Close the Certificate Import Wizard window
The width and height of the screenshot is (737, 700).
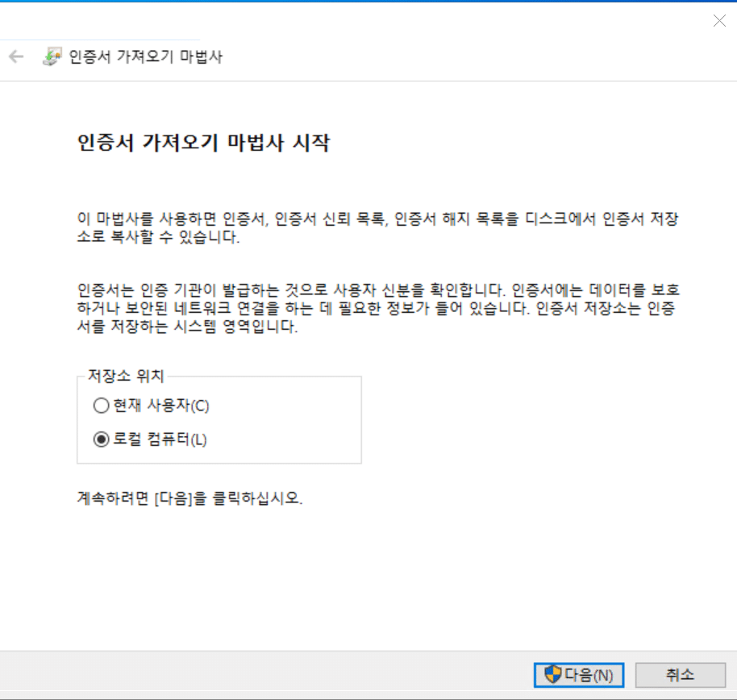[718, 21]
